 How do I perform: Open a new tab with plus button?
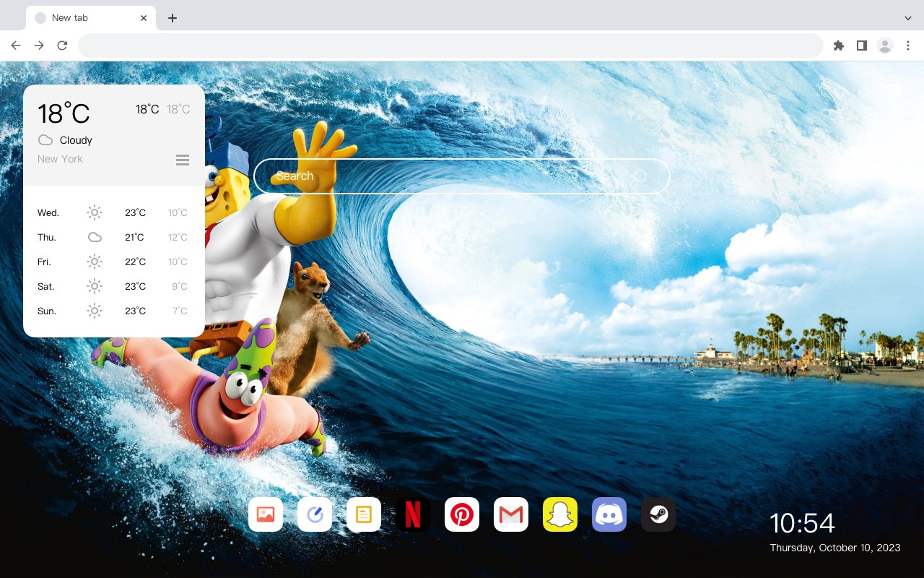[172, 18]
